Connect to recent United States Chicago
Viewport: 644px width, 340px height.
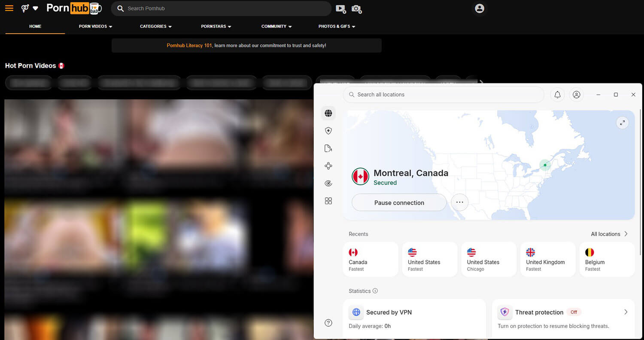pyautogui.click(x=489, y=259)
